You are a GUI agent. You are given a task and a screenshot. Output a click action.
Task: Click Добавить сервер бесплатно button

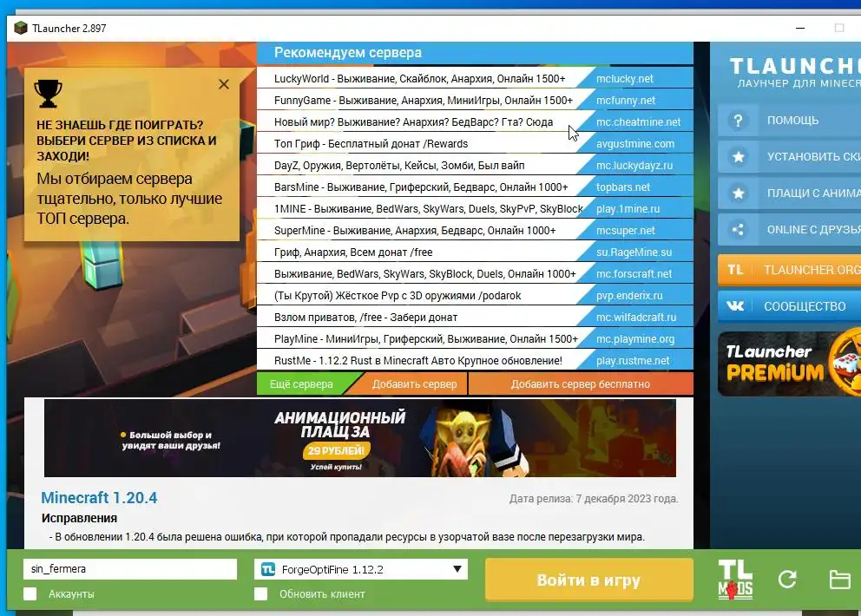tap(581, 384)
